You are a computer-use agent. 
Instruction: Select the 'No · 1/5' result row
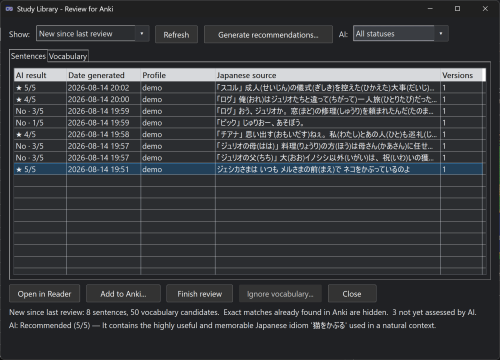(248, 123)
